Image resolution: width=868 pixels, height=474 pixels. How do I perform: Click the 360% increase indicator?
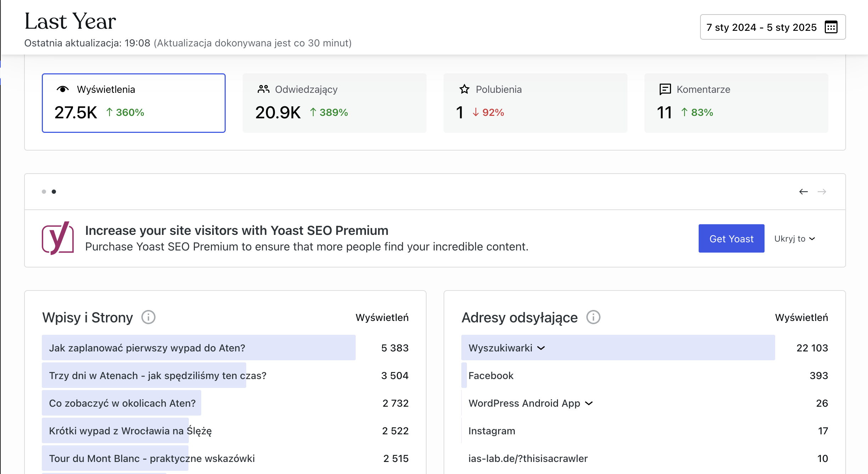point(125,112)
